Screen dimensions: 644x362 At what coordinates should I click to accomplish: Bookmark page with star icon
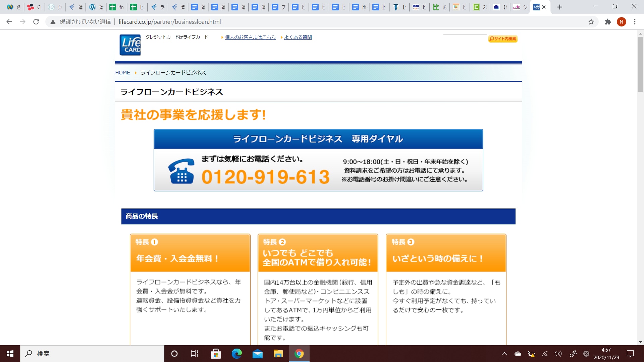point(591,22)
